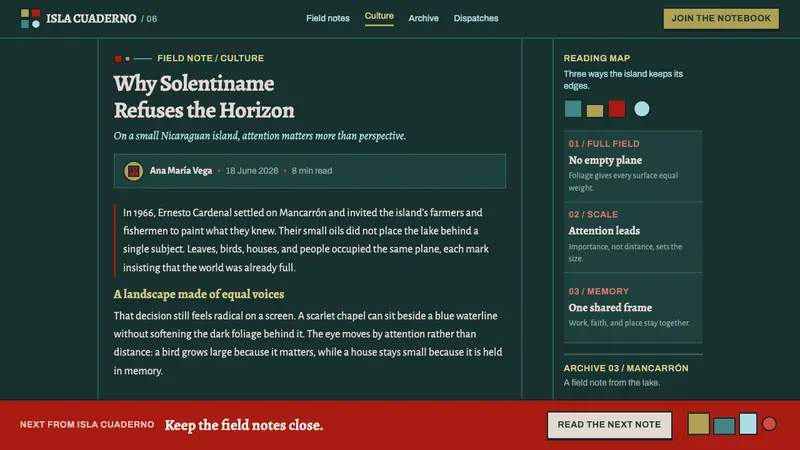The width and height of the screenshot is (800, 450).
Task: Click the Join the Notebook button
Action: (721, 18)
